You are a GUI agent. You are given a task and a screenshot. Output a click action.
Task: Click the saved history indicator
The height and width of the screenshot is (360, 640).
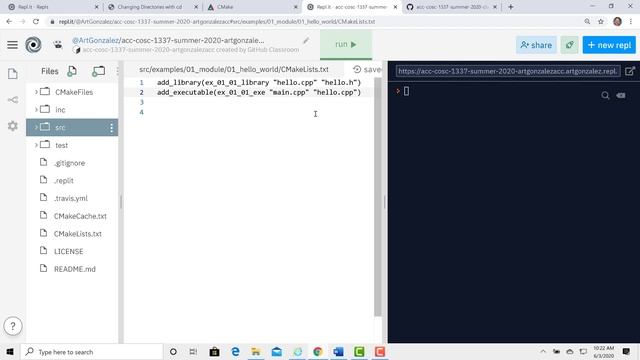(367, 70)
